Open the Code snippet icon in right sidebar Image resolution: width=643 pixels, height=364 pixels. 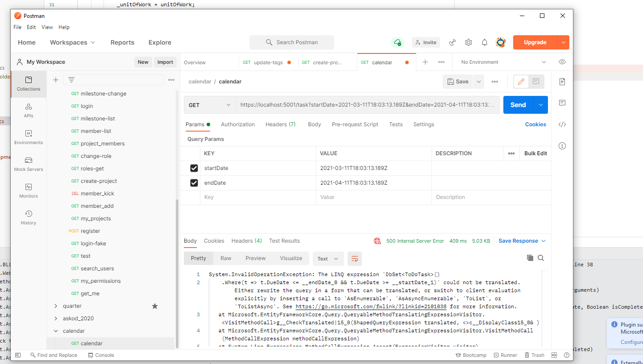click(562, 124)
